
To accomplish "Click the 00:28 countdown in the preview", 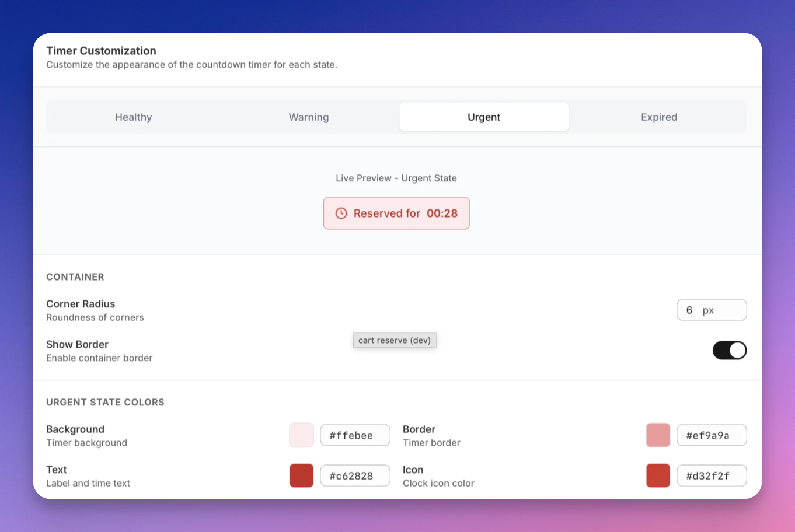I will pyautogui.click(x=442, y=213).
